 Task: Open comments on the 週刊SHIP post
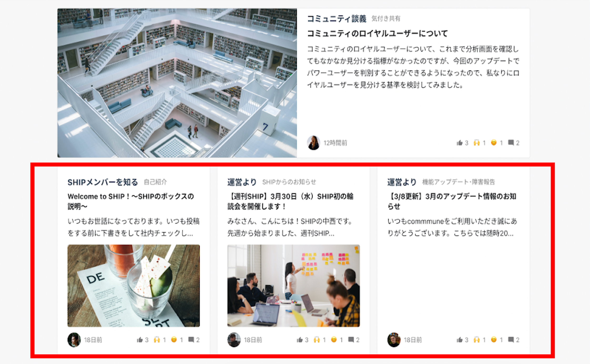(351, 340)
